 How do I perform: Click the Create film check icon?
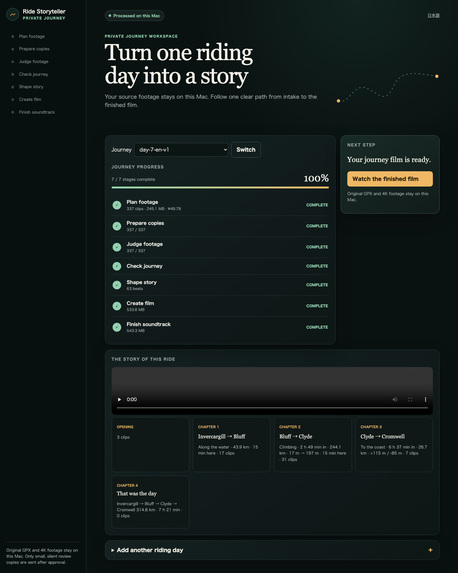point(117,306)
